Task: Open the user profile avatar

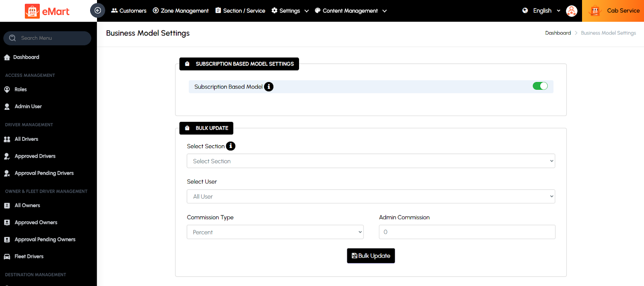Action: click(571, 11)
